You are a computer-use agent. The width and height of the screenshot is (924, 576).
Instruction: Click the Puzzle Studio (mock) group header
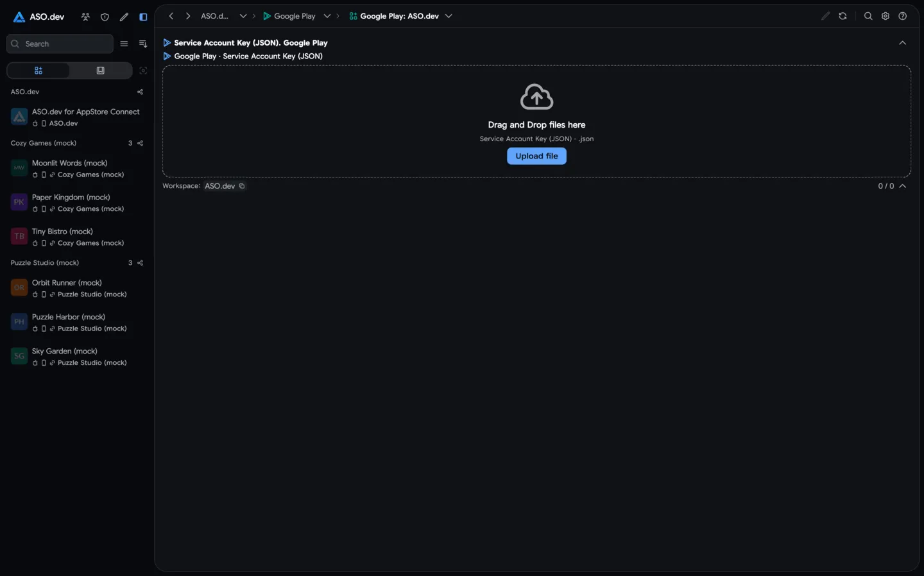pyautogui.click(x=45, y=263)
